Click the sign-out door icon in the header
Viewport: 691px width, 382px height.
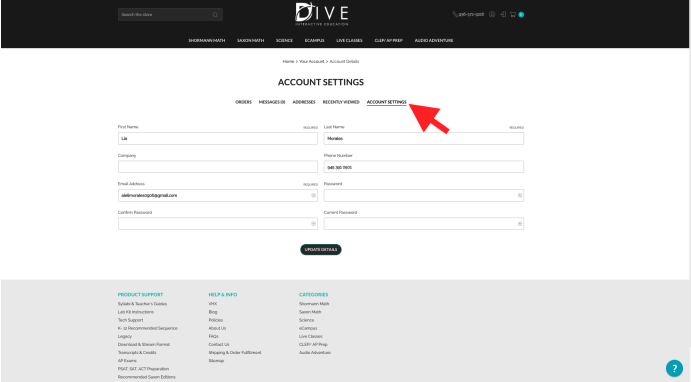pyautogui.click(x=502, y=15)
